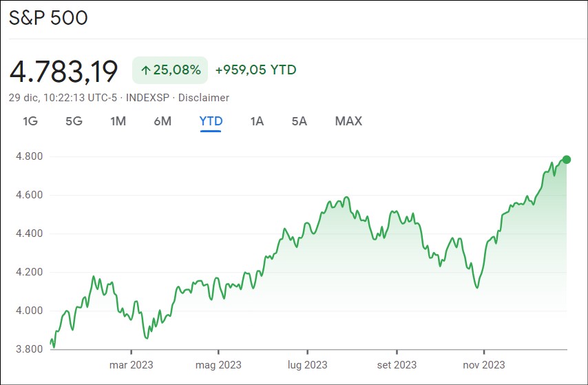Select the 5G time range tab
The width and height of the screenshot is (588, 385).
[74, 121]
